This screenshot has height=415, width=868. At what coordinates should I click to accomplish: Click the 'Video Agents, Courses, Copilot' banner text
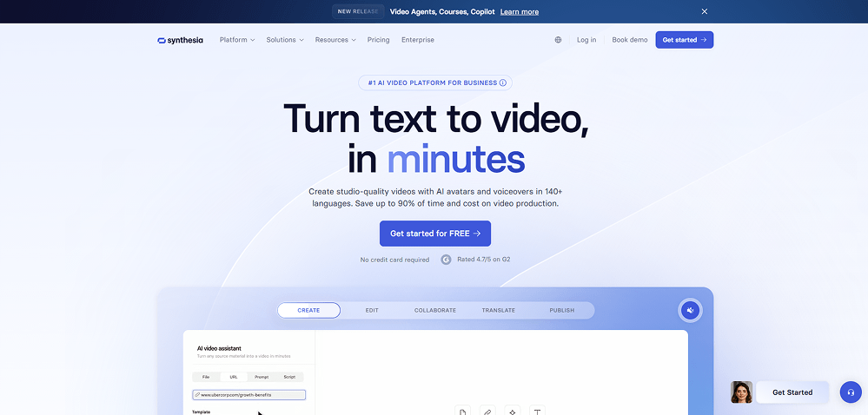(x=441, y=11)
